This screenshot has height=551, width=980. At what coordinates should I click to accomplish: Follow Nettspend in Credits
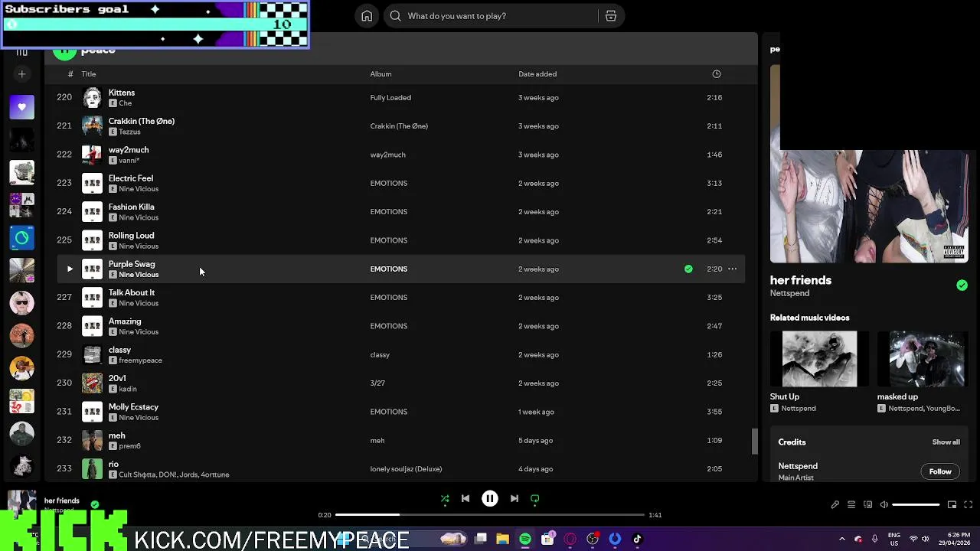(x=940, y=471)
